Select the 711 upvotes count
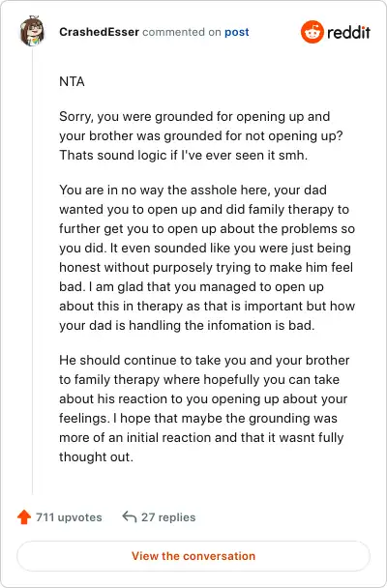The image size is (387, 588). coord(69,517)
